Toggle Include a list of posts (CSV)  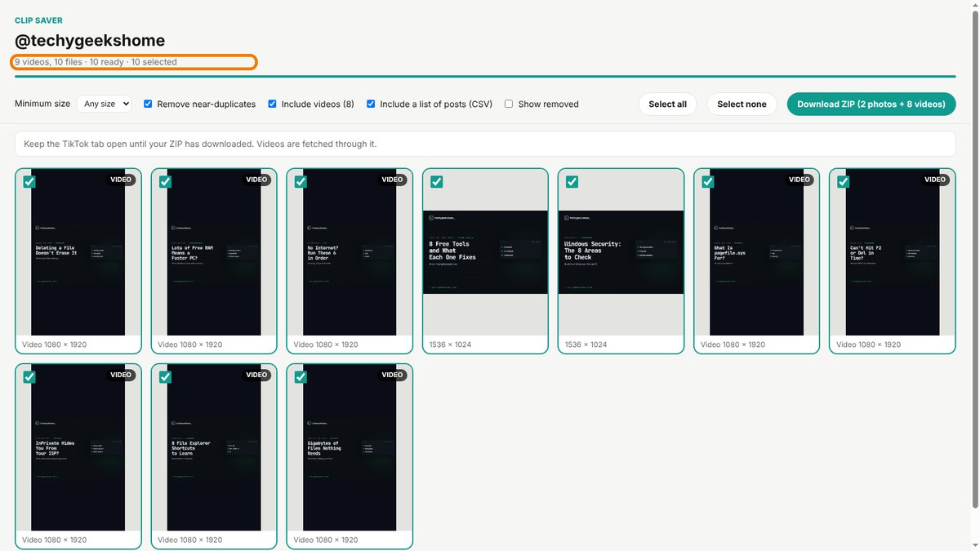click(x=371, y=104)
